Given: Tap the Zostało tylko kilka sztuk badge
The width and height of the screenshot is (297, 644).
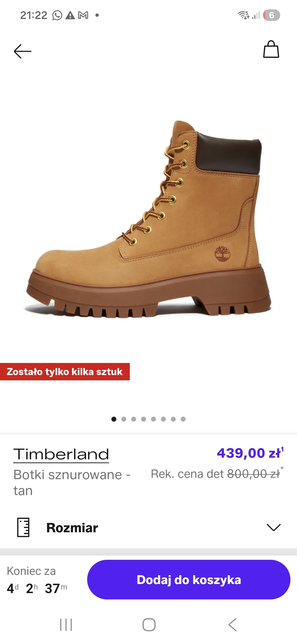Looking at the screenshot, I should pyautogui.click(x=65, y=372).
